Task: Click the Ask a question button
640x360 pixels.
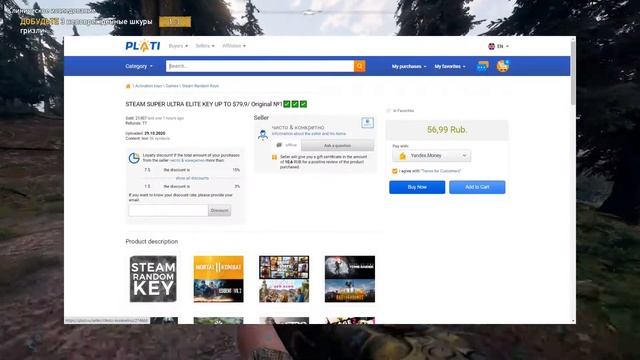Action: (x=338, y=145)
